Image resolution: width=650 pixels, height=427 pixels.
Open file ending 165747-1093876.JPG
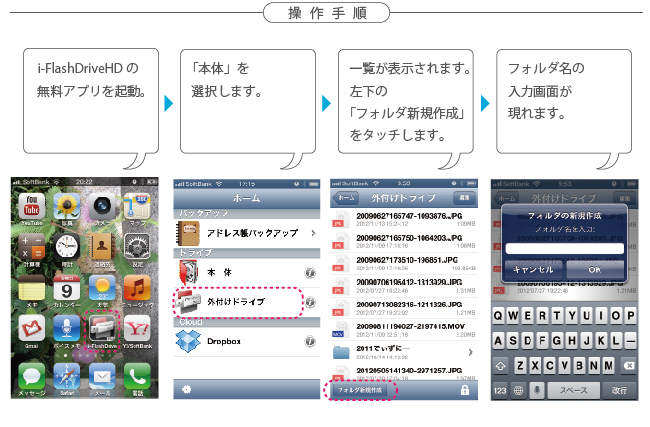tap(404, 219)
